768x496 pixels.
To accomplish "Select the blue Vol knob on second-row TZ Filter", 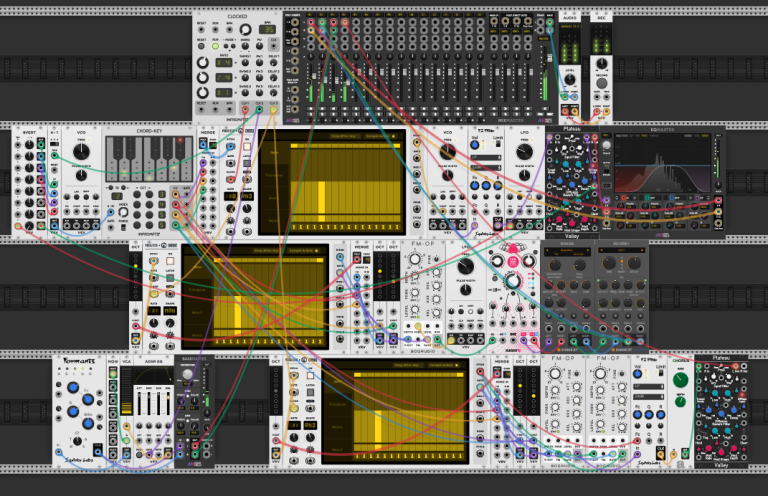I will pyautogui.click(x=474, y=145).
